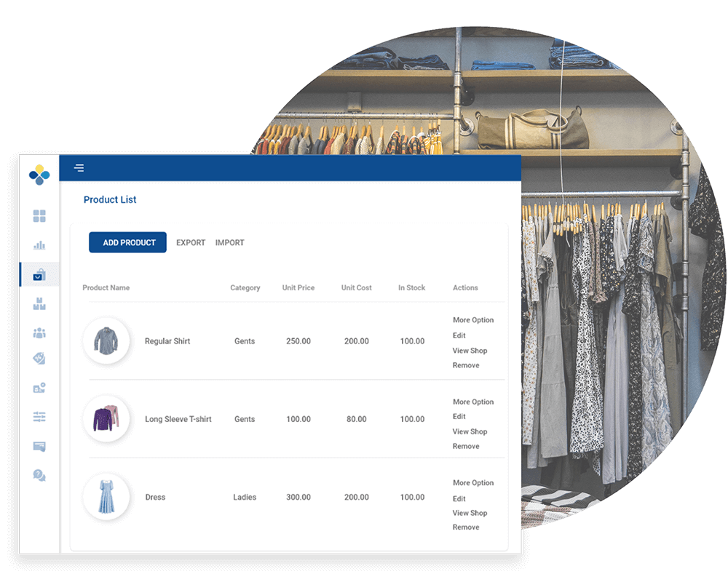Open the sliders settings icon in sidebar
The height and width of the screenshot is (582, 728).
coord(39,417)
